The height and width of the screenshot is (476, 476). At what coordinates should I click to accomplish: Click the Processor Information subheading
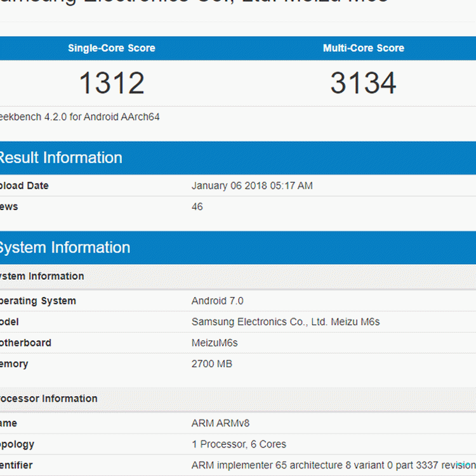(49, 399)
